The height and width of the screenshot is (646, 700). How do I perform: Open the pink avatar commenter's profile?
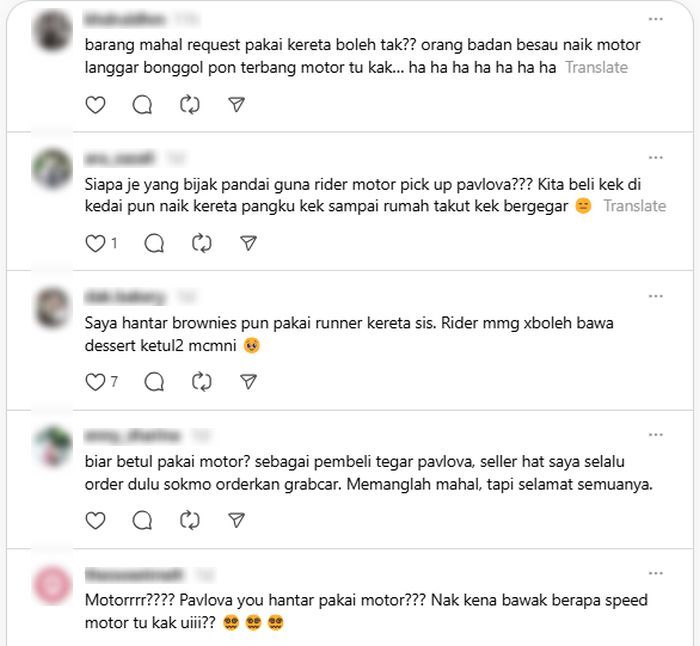(x=53, y=585)
